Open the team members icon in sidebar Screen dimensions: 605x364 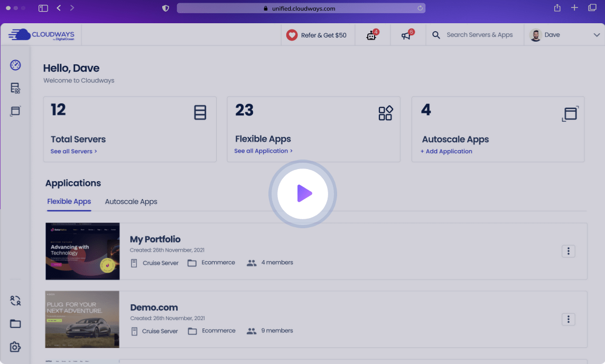point(15,301)
